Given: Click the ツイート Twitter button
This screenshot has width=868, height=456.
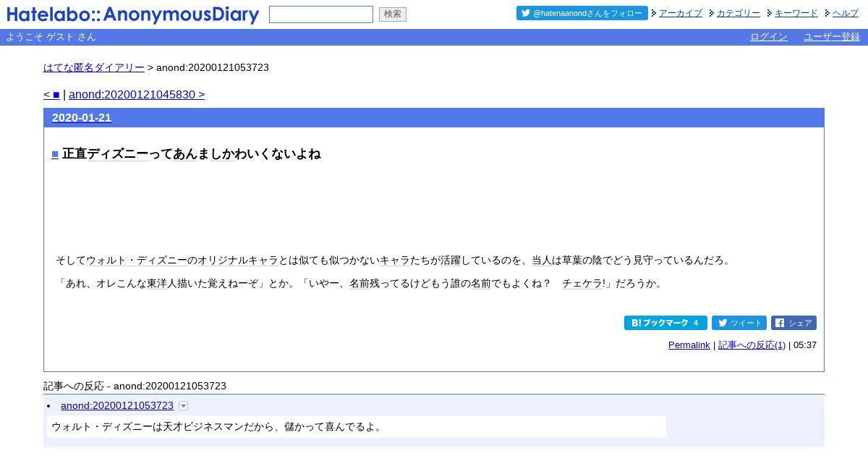Looking at the screenshot, I should 739,323.
